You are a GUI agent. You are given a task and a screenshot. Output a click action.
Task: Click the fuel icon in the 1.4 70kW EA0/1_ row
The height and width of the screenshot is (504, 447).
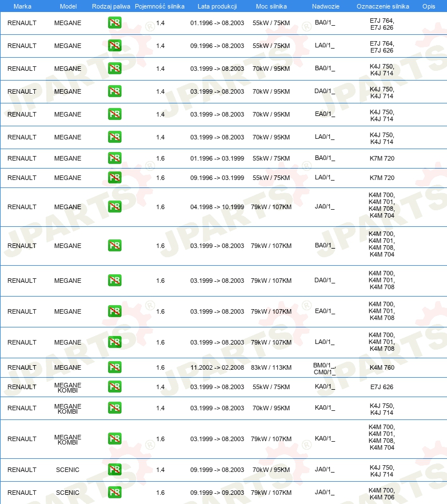(114, 114)
